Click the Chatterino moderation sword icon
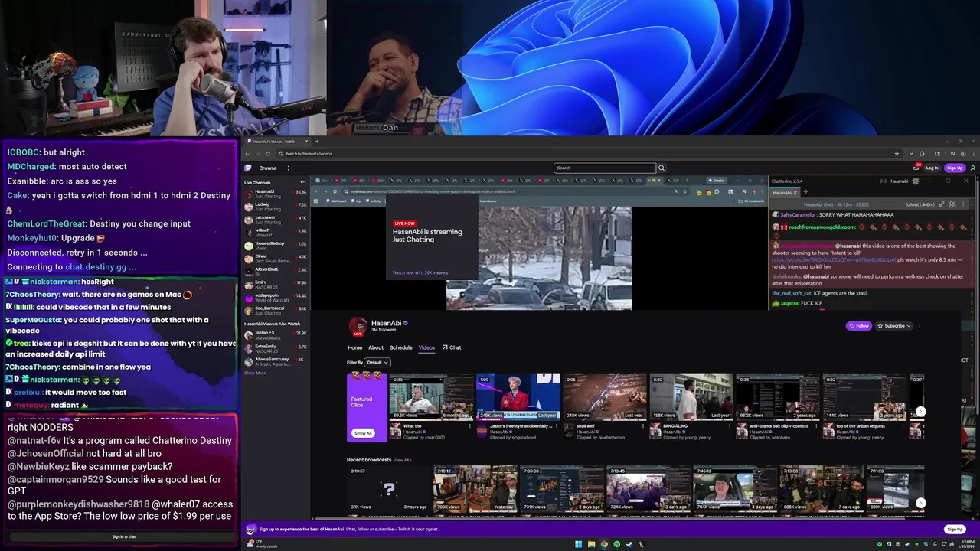The height and width of the screenshot is (551, 980). 943,204
